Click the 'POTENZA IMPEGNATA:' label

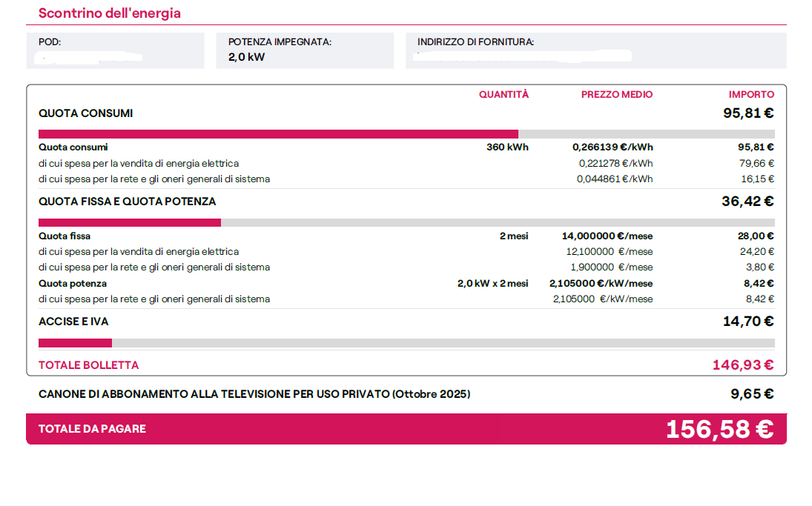pos(280,42)
